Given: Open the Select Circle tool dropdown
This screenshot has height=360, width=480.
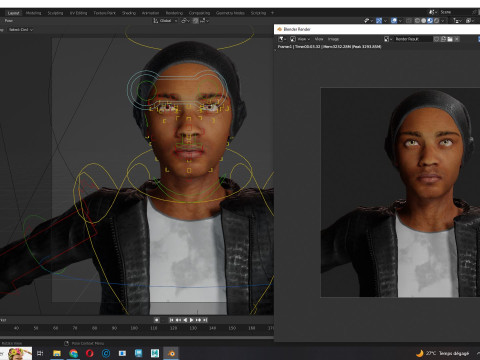Looking at the screenshot, I should pos(21,30).
